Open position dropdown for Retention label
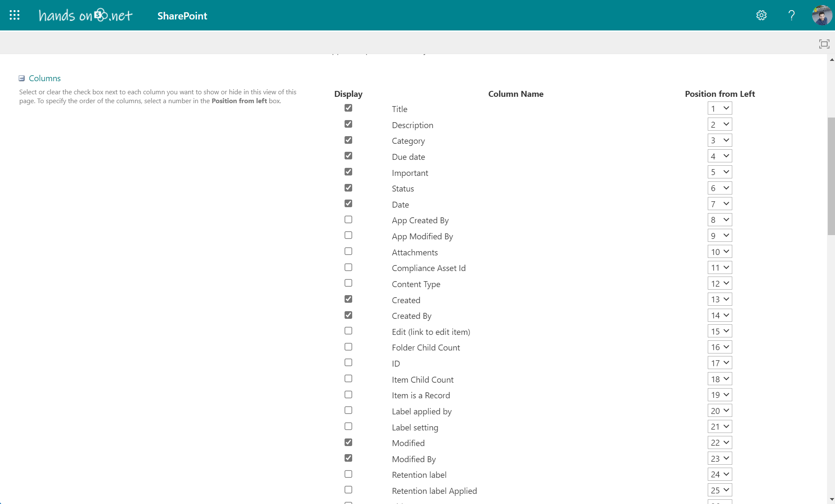The height and width of the screenshot is (504, 835). point(720,474)
